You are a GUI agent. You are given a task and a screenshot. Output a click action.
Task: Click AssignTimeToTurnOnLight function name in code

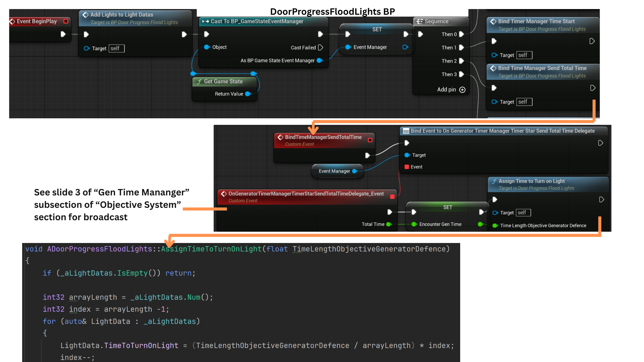[211, 249]
